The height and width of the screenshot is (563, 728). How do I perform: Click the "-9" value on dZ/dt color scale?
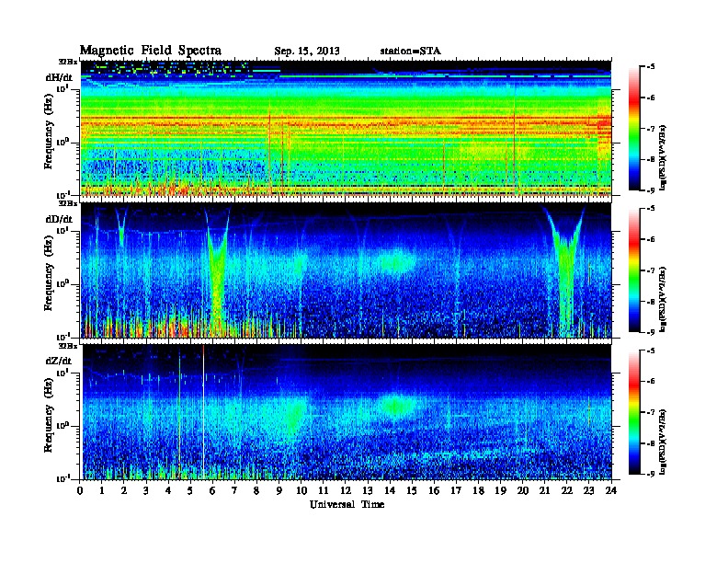(651, 474)
